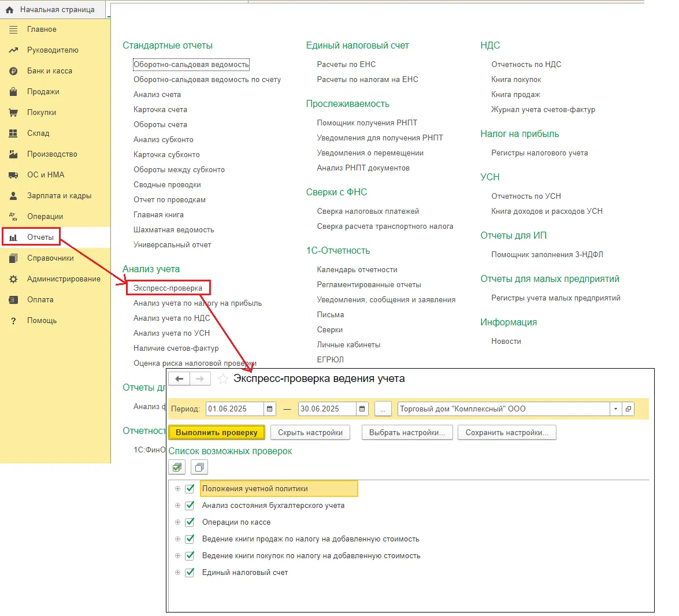The width and height of the screenshot is (679, 616).
Task: Open calendar picker for end date 30.06.2025
Action: point(362,409)
